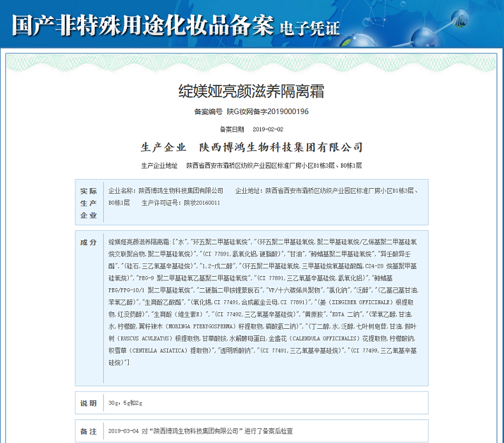Select heading company name 陕西博鸿生物科技集团有限公司

click(x=281, y=147)
